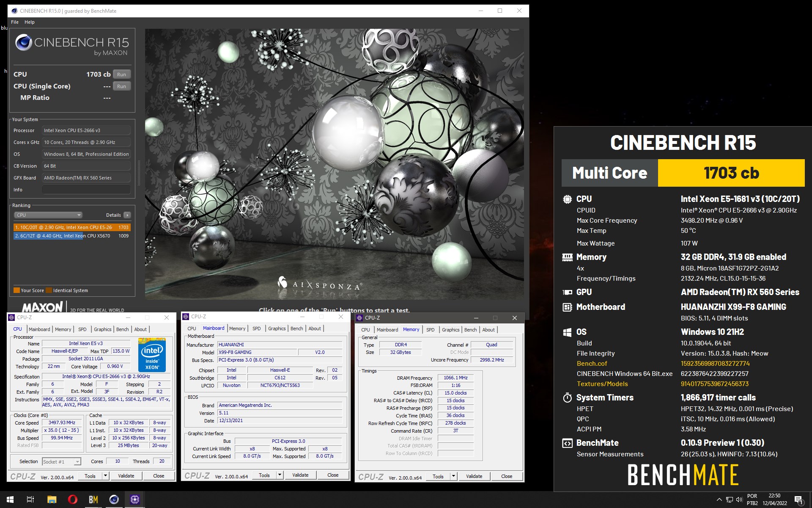Run the CPU multi-core test
Screen dimensions: 812x508
tap(122, 75)
